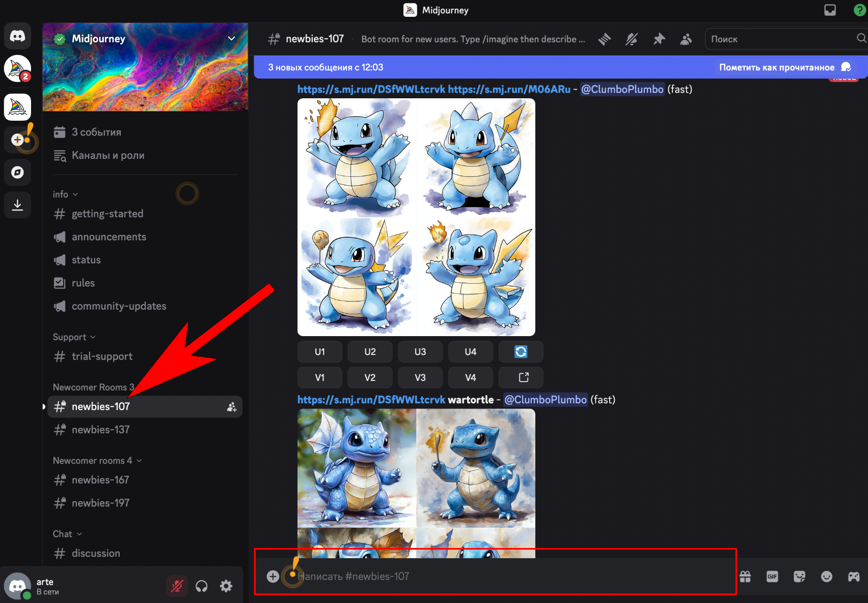Toggle microphone mute
Viewport: 868px width, 603px height.
point(177,587)
